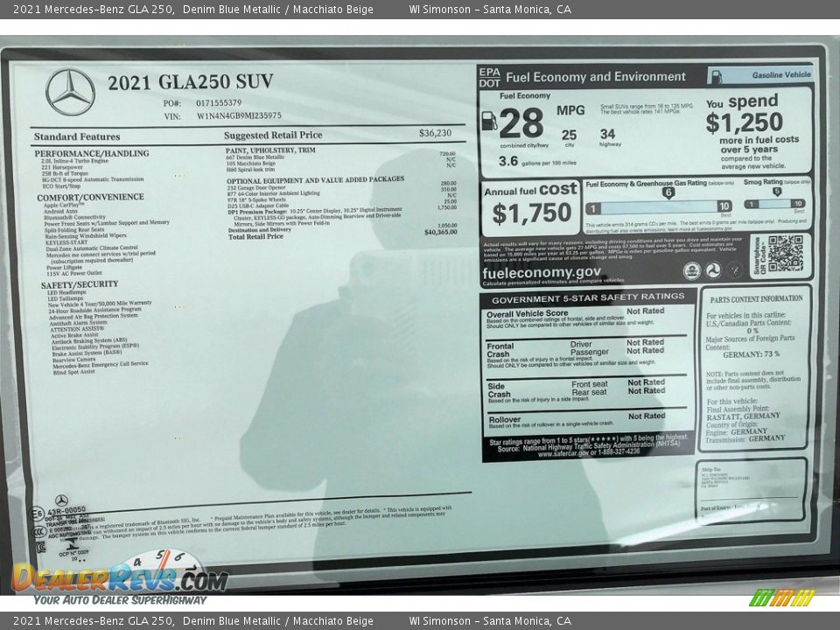Viewport: 840px width, 630px height.
Task: Select the GERMANY: 73 % value
Action: pos(751,354)
